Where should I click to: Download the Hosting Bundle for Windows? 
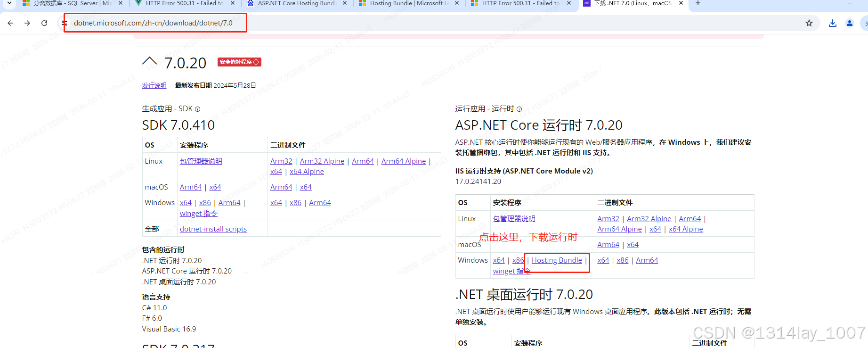pyautogui.click(x=557, y=260)
